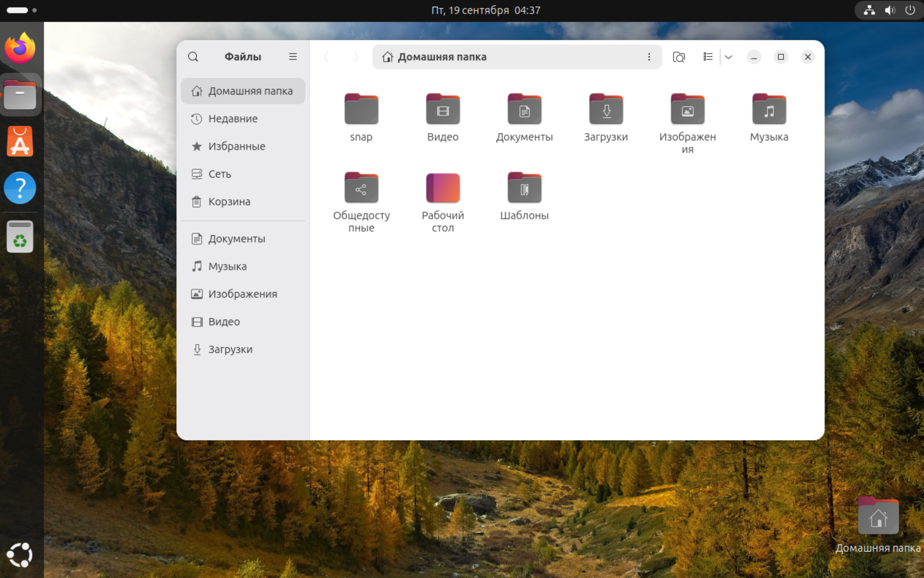This screenshot has height=578, width=924.
Task: Click the network icon in system tray
Action: (869, 10)
